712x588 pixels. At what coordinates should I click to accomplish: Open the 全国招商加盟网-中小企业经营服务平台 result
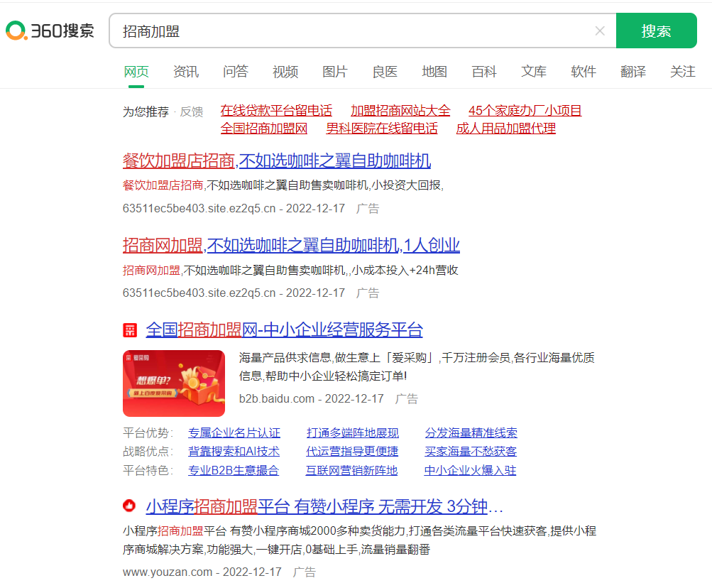coord(284,330)
